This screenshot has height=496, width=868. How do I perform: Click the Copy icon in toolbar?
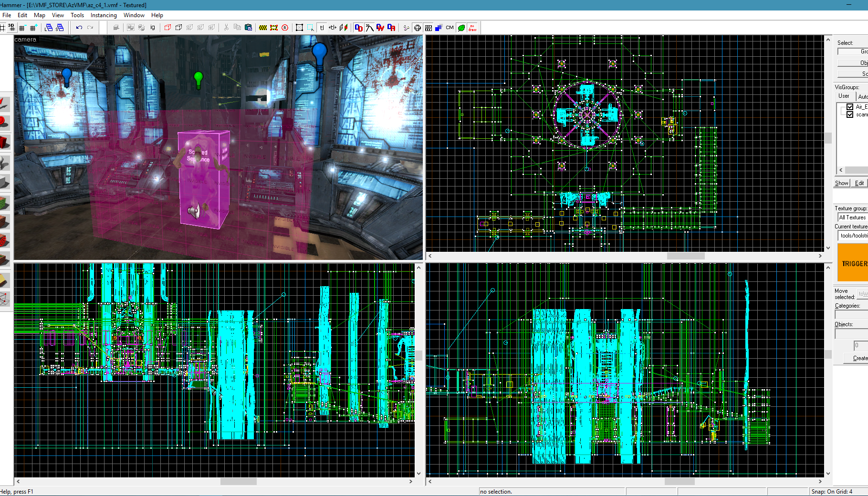(237, 28)
